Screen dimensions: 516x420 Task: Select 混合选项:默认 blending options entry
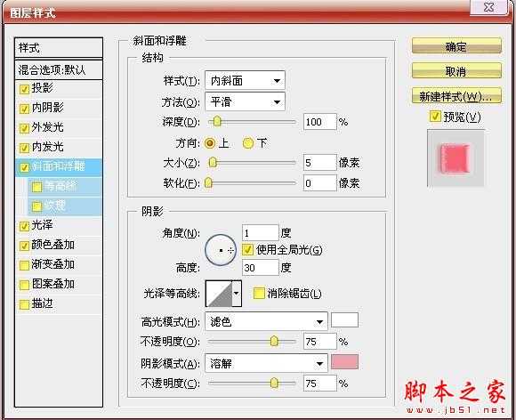pyautogui.click(x=59, y=69)
